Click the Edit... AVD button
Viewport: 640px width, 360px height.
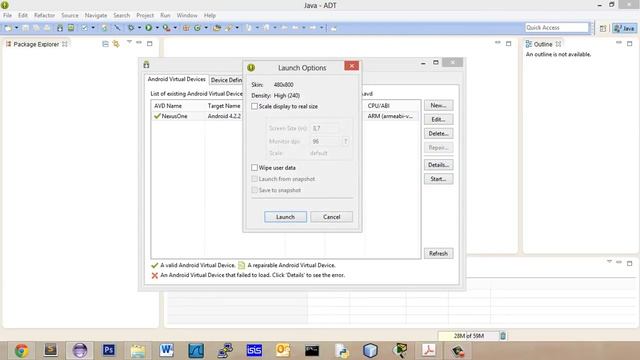click(438, 119)
